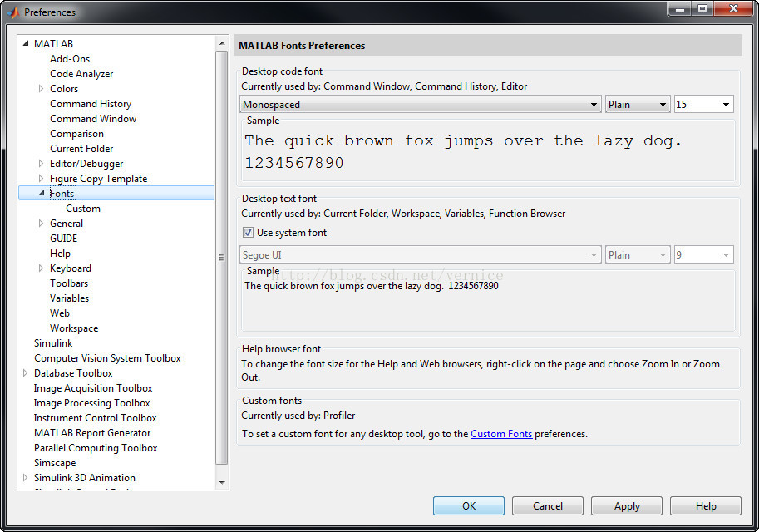759x532 pixels.
Task: Collapse the Fonts tree node
Action: [41, 193]
